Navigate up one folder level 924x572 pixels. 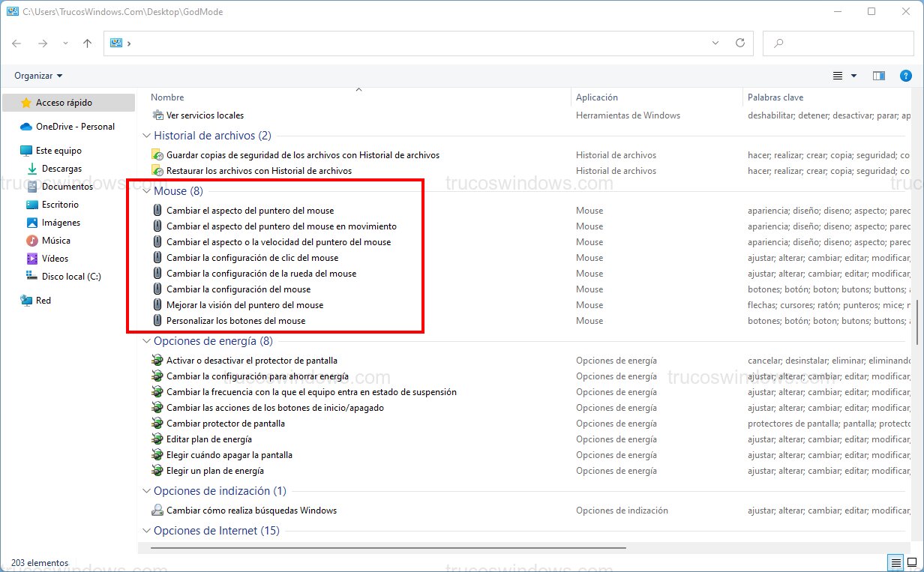(x=87, y=43)
